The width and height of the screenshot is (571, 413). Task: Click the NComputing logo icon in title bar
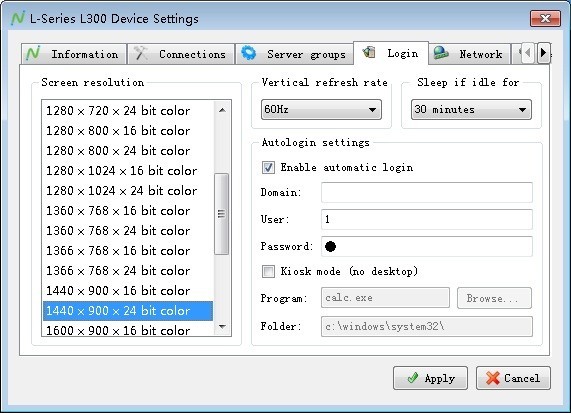[18, 18]
